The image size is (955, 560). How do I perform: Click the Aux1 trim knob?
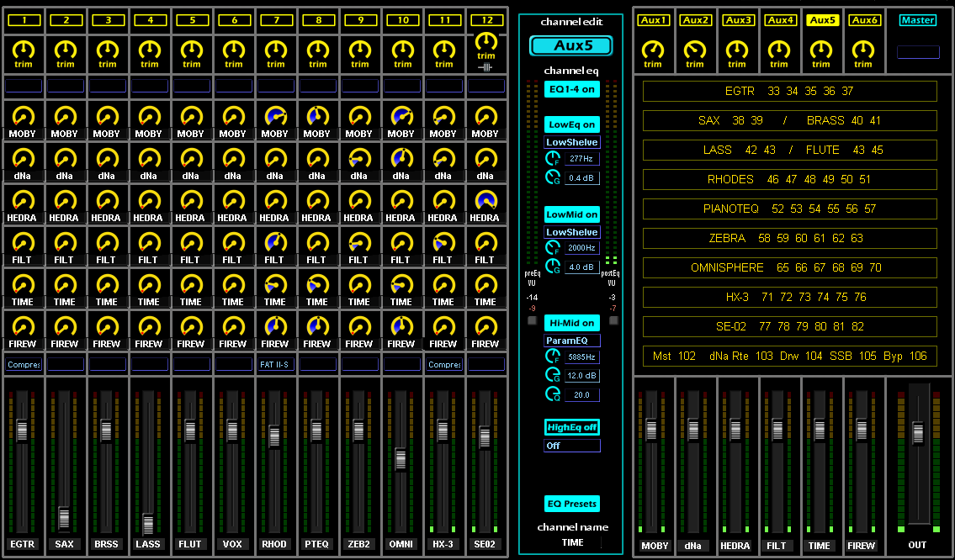(653, 50)
